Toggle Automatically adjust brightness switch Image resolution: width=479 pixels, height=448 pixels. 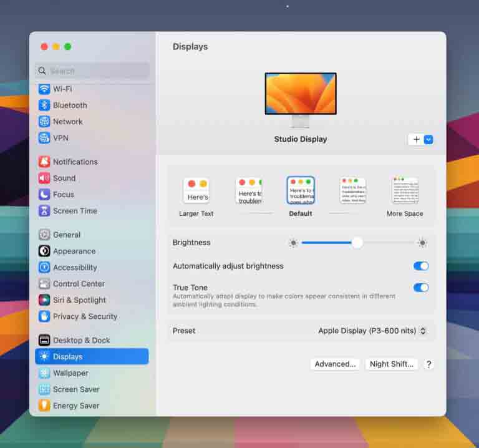[x=421, y=266]
